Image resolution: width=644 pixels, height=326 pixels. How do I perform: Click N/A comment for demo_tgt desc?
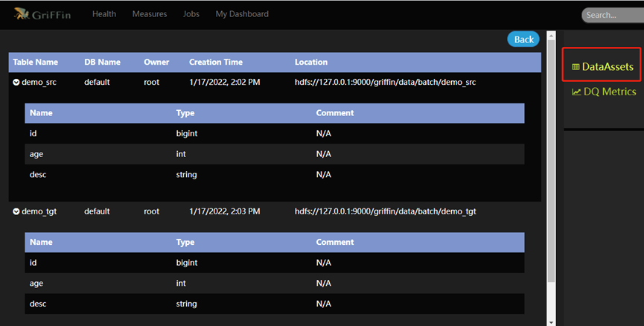tap(324, 304)
